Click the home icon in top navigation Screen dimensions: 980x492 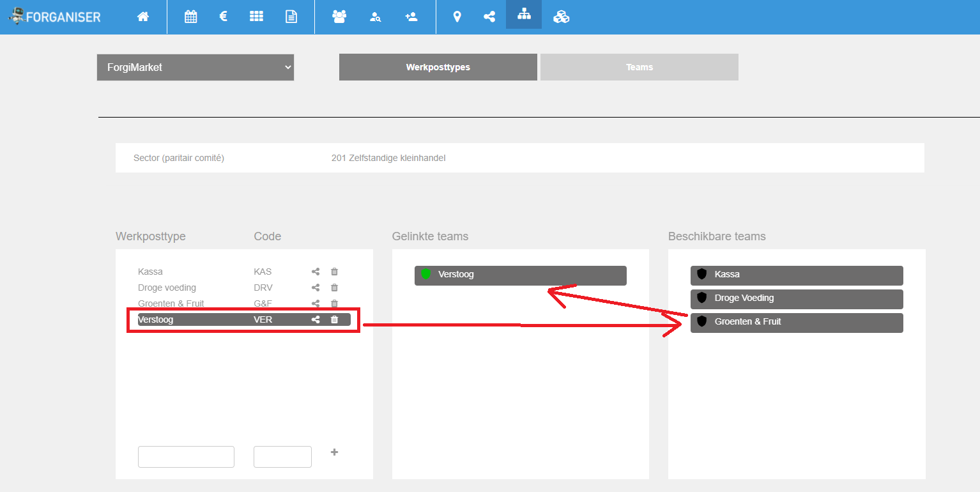point(143,17)
